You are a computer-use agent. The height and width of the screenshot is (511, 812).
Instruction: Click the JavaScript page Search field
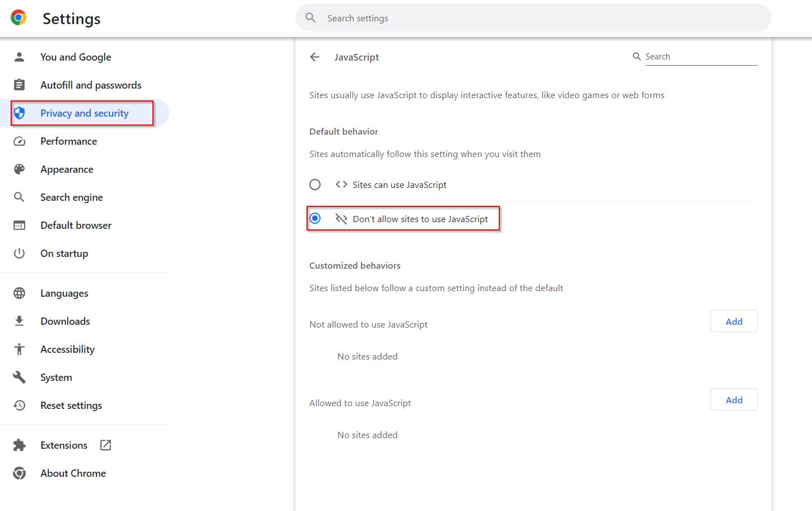pyautogui.click(x=700, y=57)
